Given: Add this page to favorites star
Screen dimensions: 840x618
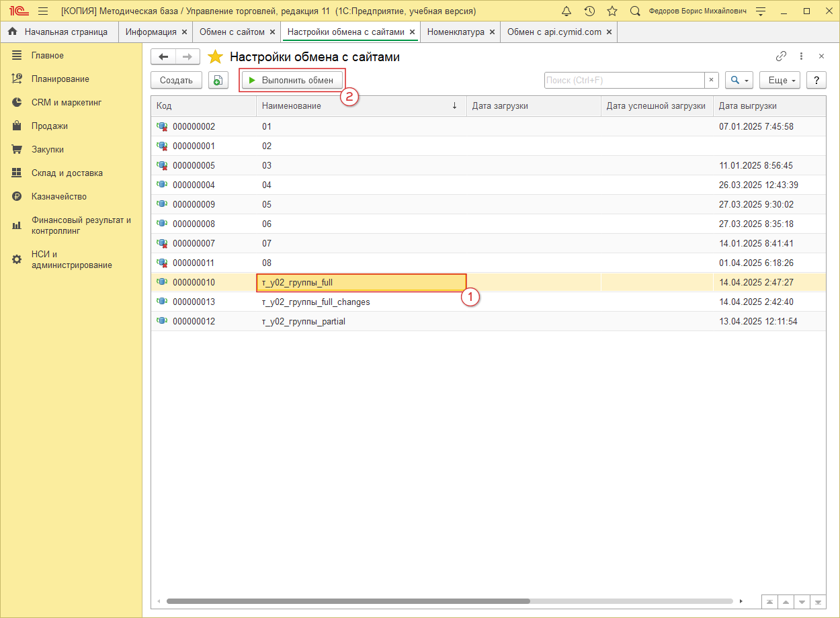Looking at the screenshot, I should (215, 57).
